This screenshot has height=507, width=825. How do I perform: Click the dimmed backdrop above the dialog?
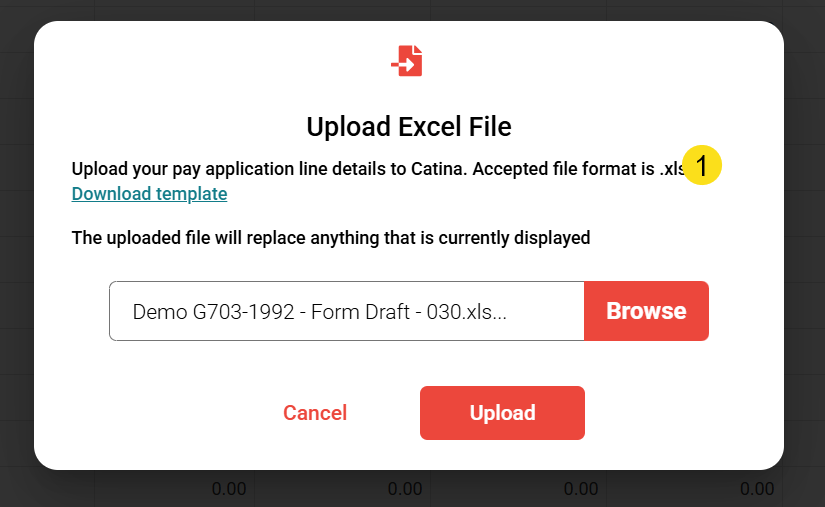(412, 9)
